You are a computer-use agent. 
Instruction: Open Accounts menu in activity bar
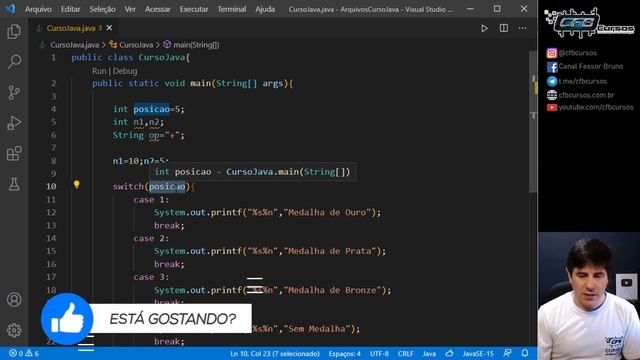coord(14,300)
